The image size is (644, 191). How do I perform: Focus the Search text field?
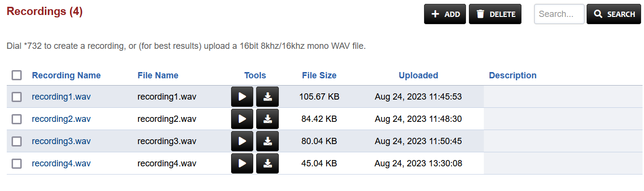[x=559, y=14]
